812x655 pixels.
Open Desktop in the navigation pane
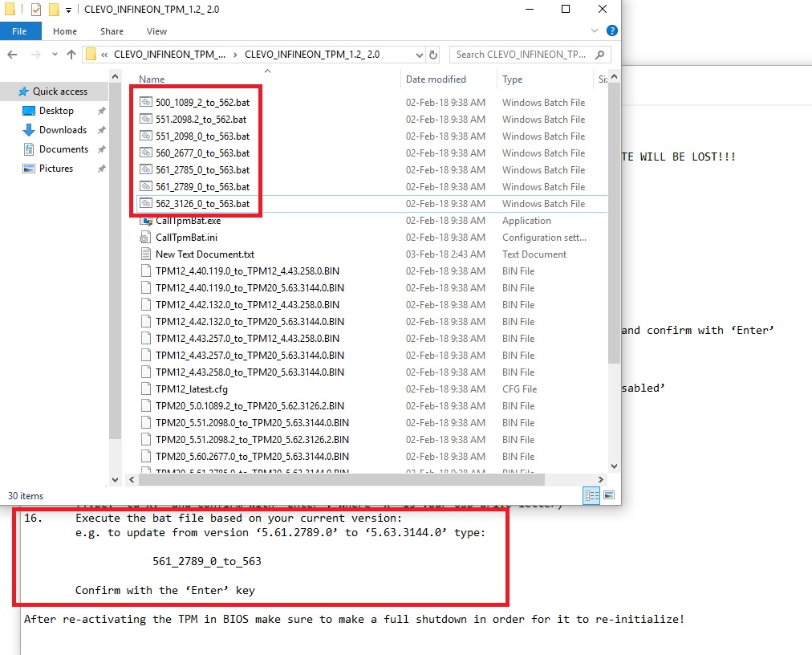pyautogui.click(x=56, y=111)
